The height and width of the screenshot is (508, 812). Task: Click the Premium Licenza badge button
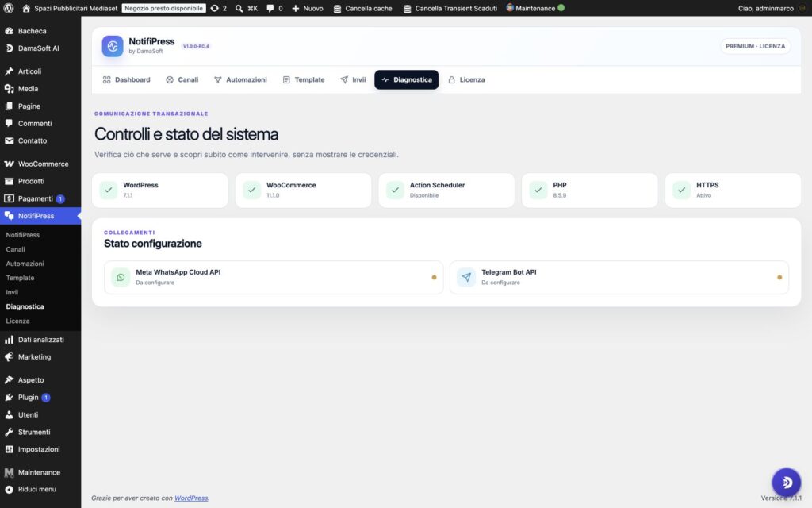coord(755,46)
